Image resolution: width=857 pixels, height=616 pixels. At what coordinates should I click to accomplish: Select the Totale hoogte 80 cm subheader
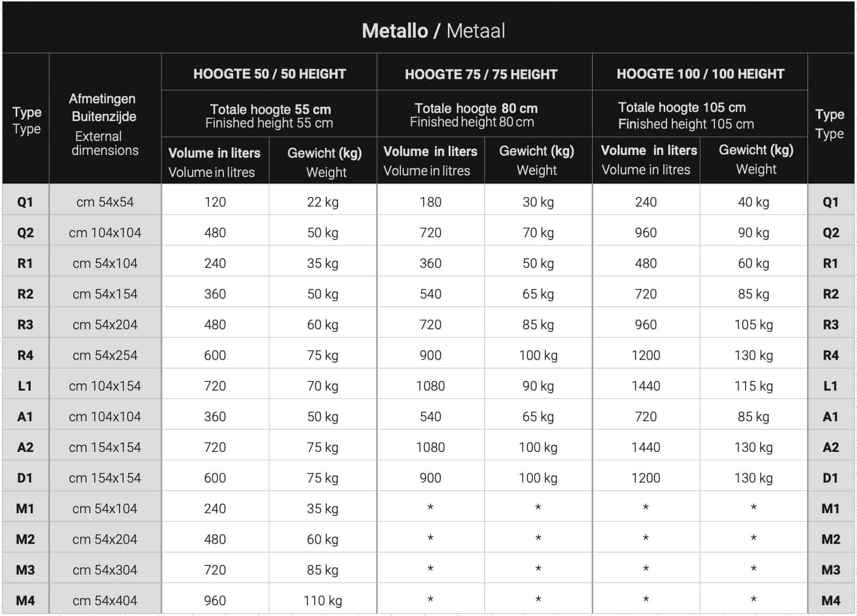[x=476, y=108]
